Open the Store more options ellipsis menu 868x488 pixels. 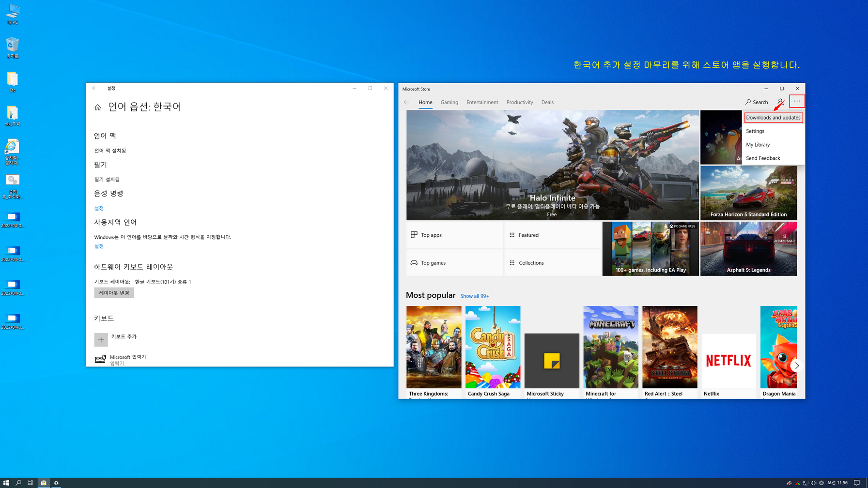[797, 102]
